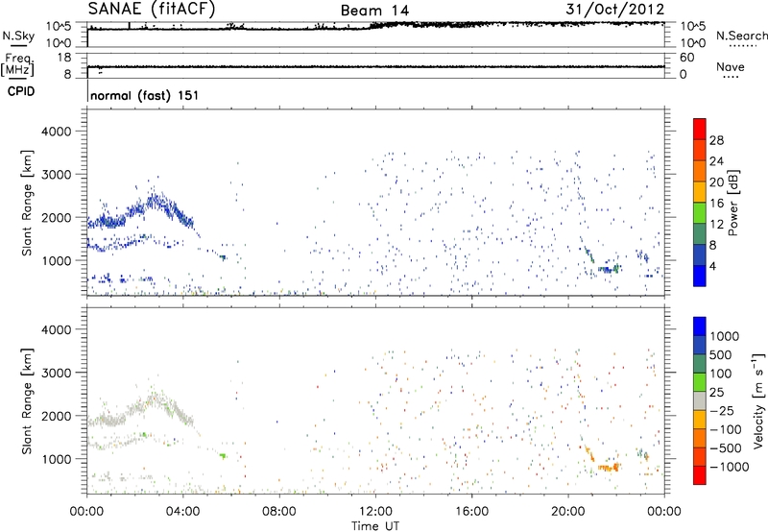Image resolution: width=768 pixels, height=532 pixels.
Task: Select the normal (fast) 151 mode text
Action: pos(145,95)
